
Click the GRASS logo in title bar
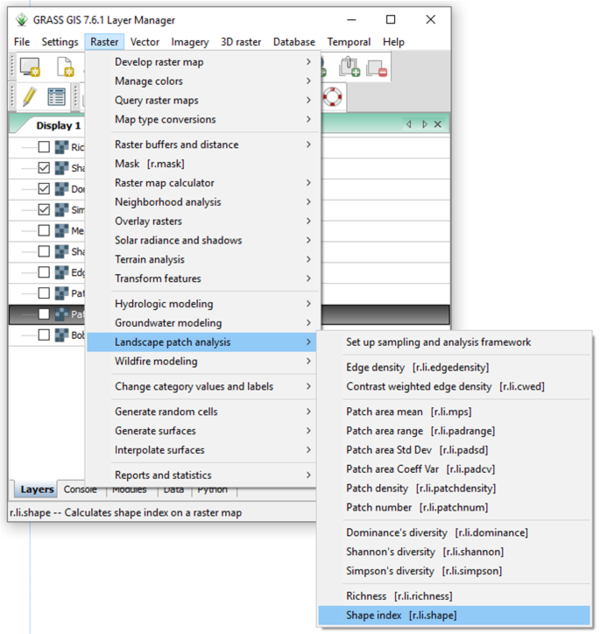point(21,19)
